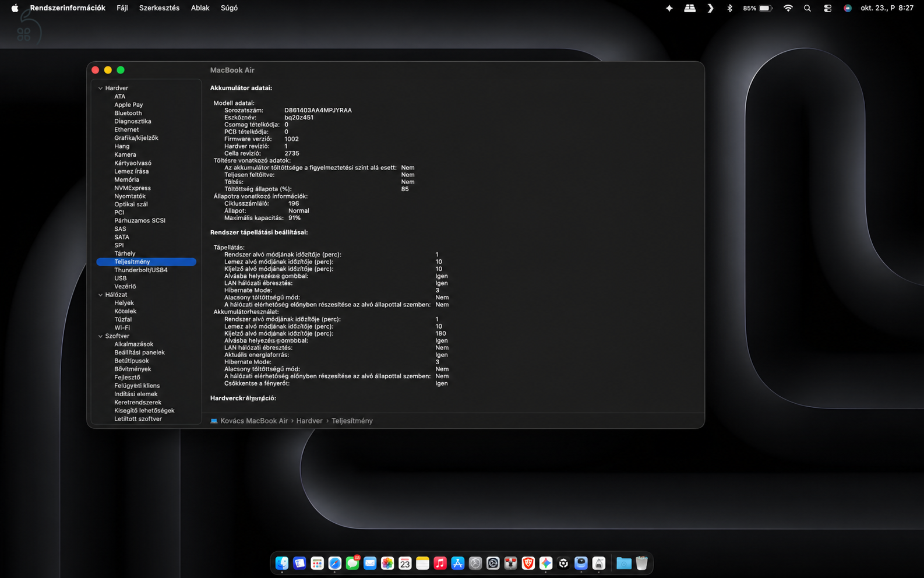
Task: Click the Siri icon in menu bar
Action: click(848, 8)
